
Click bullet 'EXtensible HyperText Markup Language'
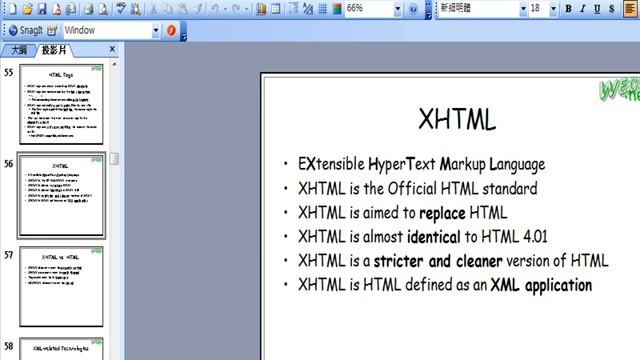click(x=421, y=164)
